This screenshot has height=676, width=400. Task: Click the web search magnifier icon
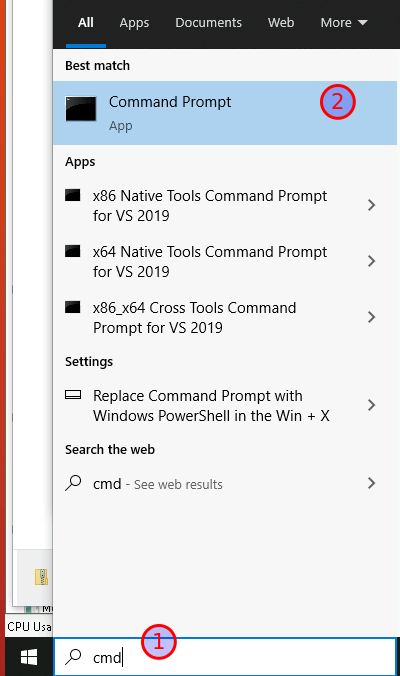73,483
